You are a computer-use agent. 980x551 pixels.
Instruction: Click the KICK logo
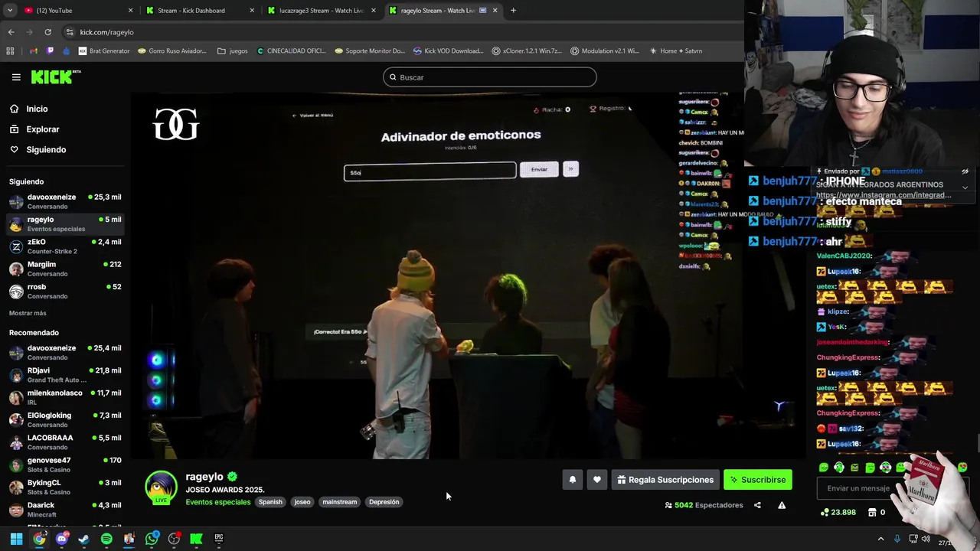[55, 77]
